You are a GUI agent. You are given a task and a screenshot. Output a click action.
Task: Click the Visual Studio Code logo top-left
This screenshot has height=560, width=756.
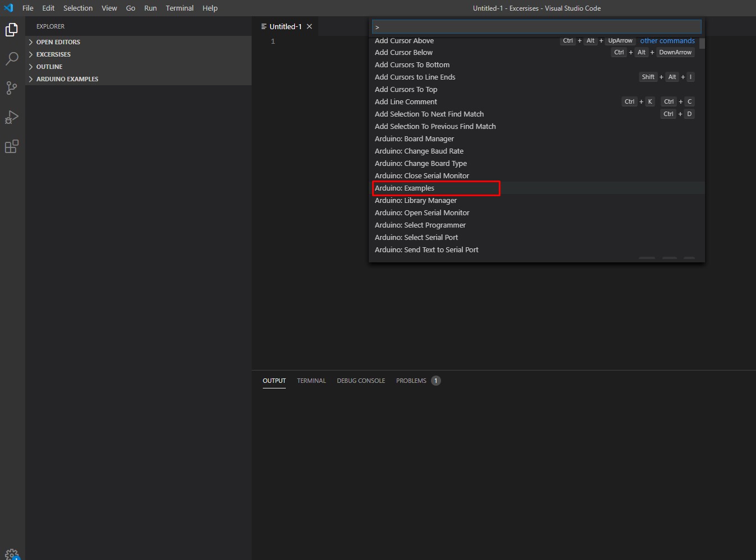coord(8,8)
